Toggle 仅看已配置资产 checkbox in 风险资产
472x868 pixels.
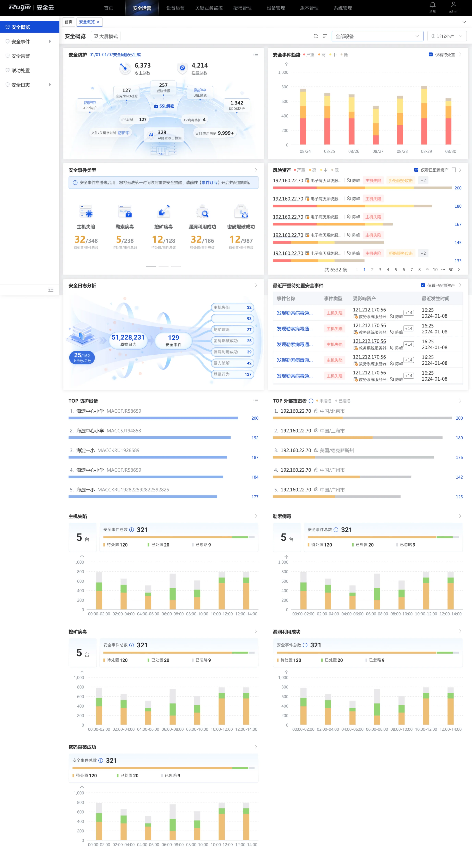[416, 170]
